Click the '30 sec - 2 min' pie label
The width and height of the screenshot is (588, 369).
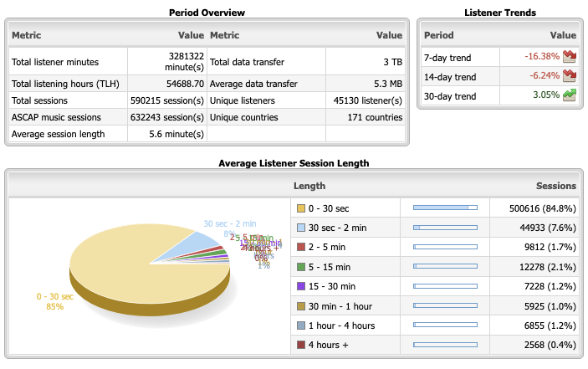point(230,224)
